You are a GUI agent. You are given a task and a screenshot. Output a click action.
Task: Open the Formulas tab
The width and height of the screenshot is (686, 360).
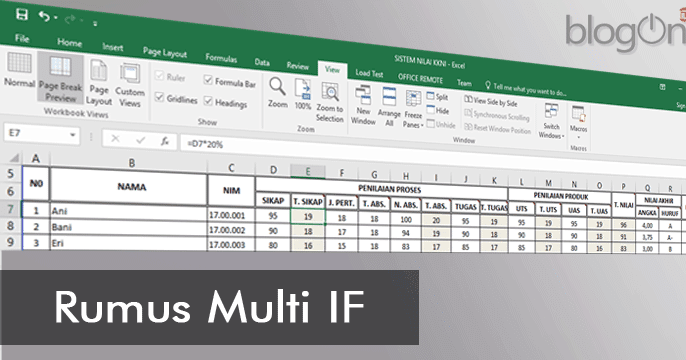coord(221,58)
